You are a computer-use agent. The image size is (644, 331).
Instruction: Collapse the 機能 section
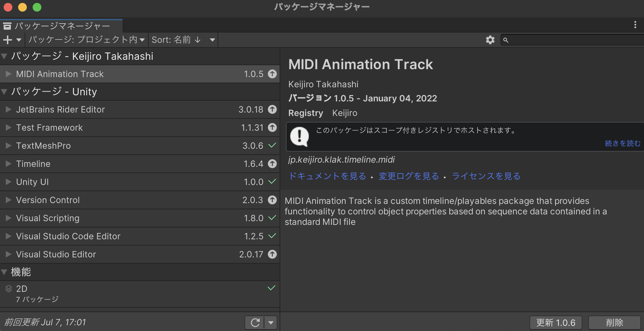[5, 272]
